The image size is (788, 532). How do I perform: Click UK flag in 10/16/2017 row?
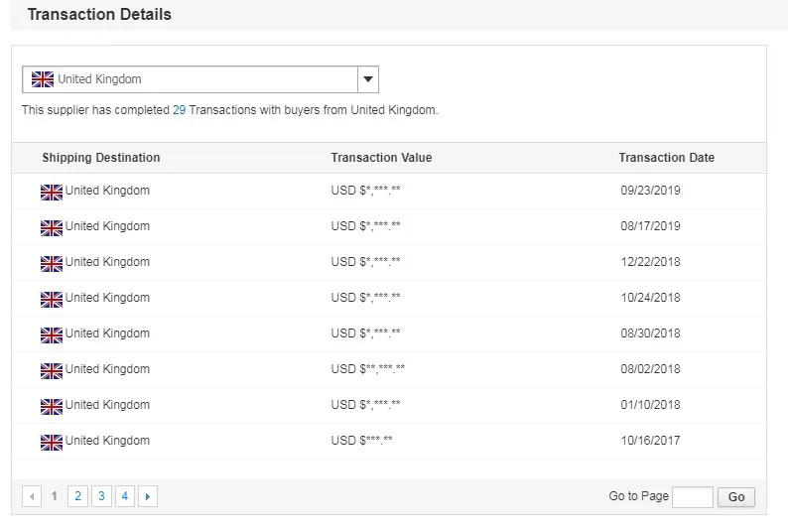tap(51, 442)
